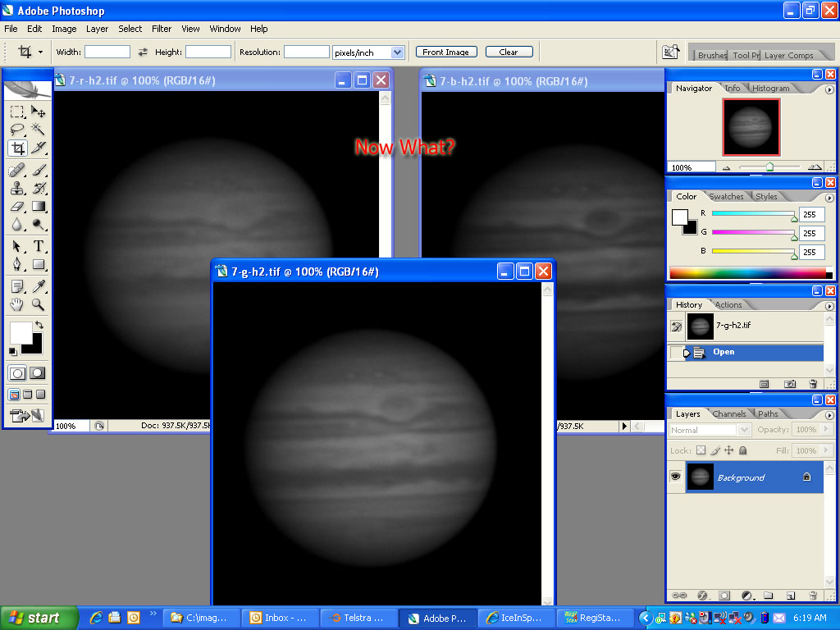This screenshot has height=630, width=840.
Task: Click the Front Image button
Action: point(445,52)
